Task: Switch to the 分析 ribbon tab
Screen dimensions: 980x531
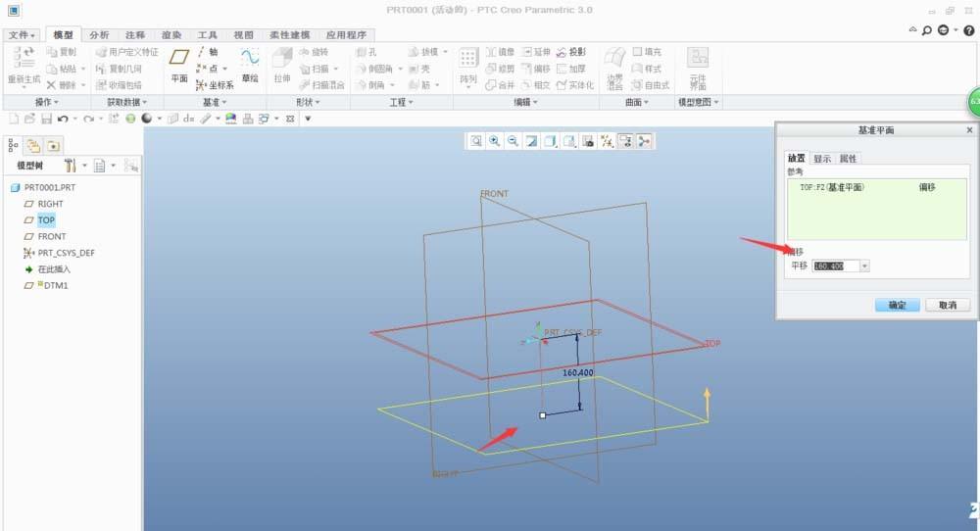Action: [99, 35]
